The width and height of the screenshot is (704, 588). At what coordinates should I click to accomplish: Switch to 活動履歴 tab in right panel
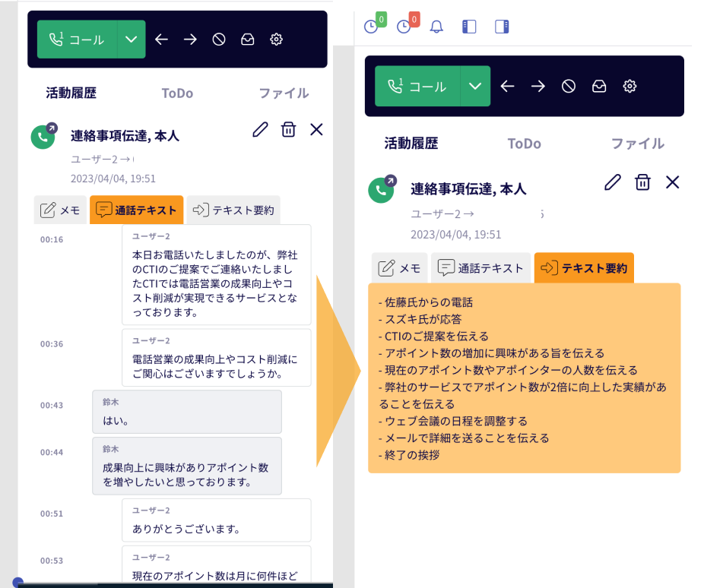click(411, 144)
